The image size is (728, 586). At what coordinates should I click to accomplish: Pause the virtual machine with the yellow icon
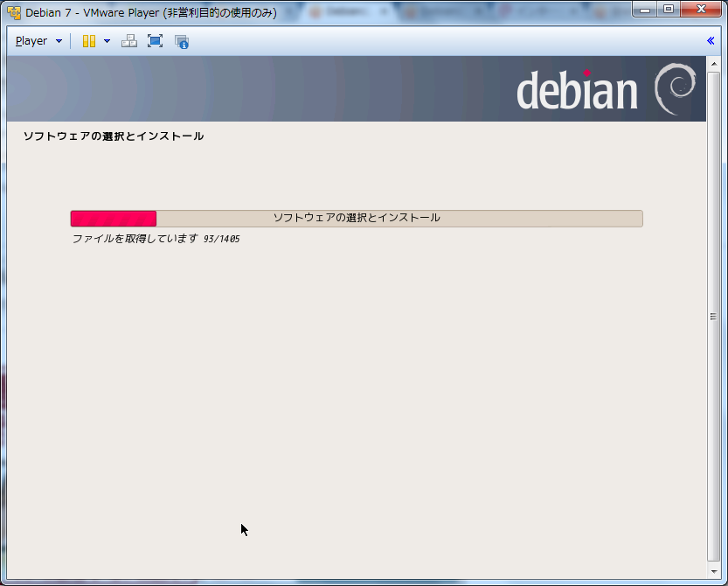click(x=89, y=41)
